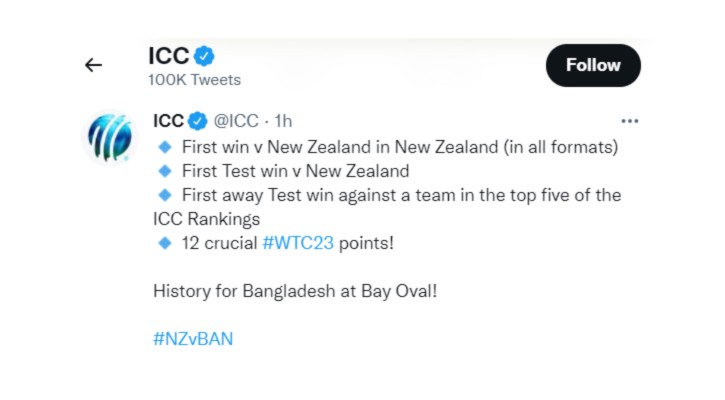The image size is (725, 400).
Task: Click the @ICC handle in the tweet
Action: 236,121
